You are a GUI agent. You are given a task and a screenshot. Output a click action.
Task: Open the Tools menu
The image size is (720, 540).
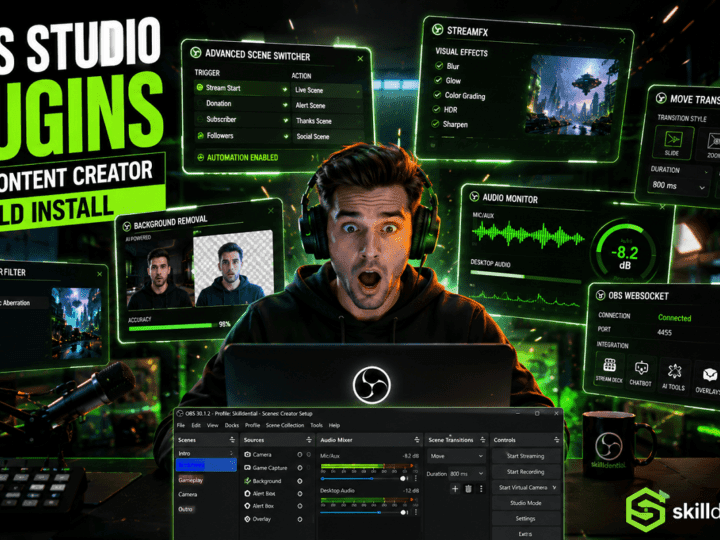coord(316,425)
